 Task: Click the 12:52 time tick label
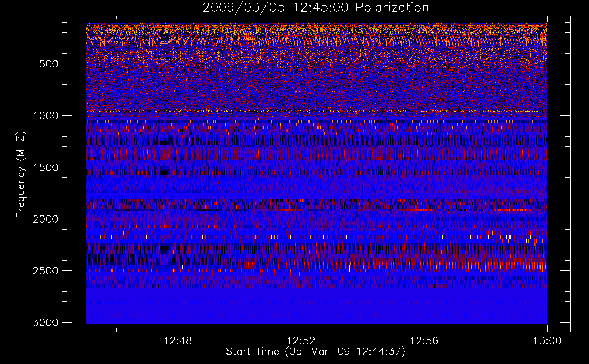coord(301,341)
